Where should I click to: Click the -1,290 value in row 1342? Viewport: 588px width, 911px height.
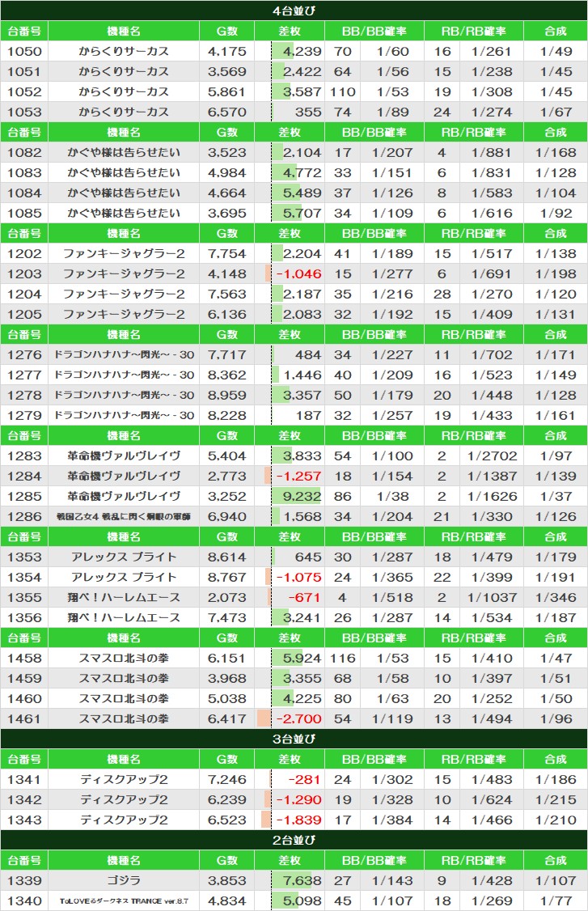[x=298, y=799]
